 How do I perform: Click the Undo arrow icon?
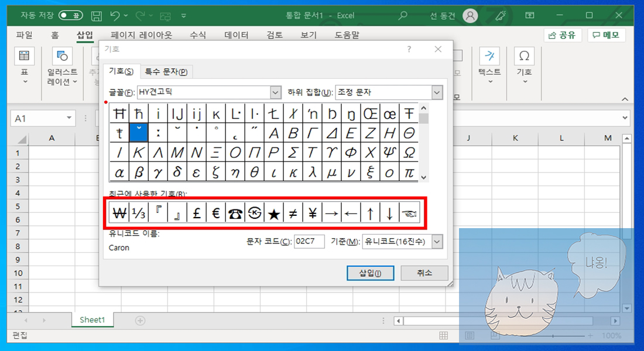coord(115,16)
